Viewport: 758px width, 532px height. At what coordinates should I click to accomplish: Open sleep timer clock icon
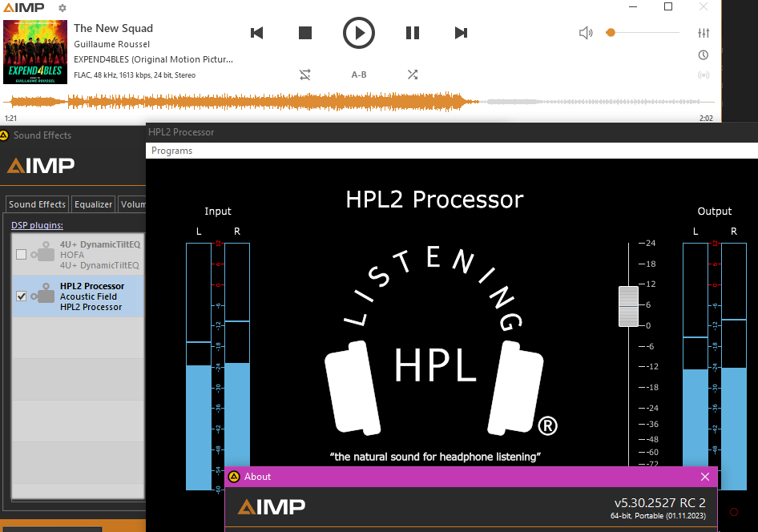point(704,55)
